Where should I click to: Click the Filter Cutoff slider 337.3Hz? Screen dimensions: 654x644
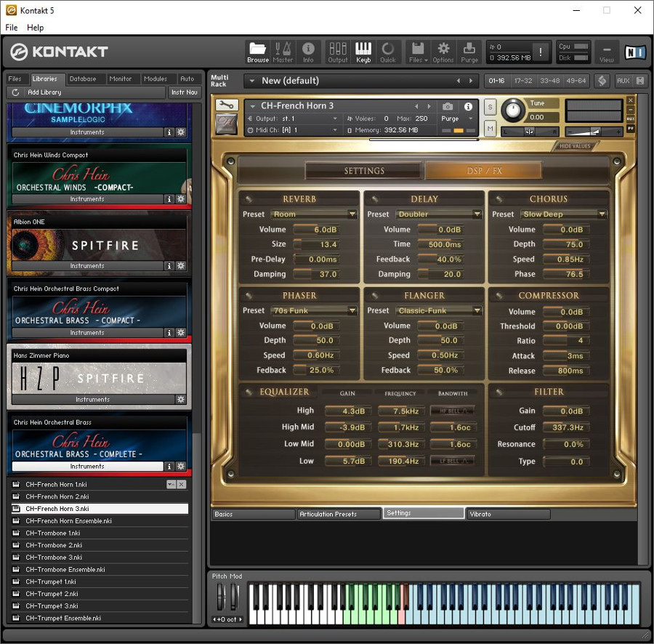[x=566, y=427]
